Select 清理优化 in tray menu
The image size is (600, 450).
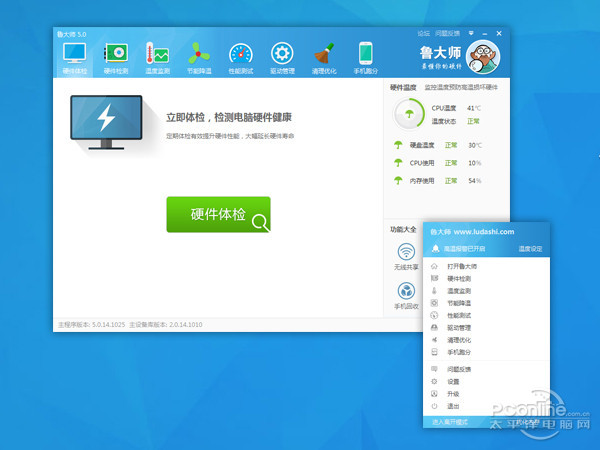[459, 340]
